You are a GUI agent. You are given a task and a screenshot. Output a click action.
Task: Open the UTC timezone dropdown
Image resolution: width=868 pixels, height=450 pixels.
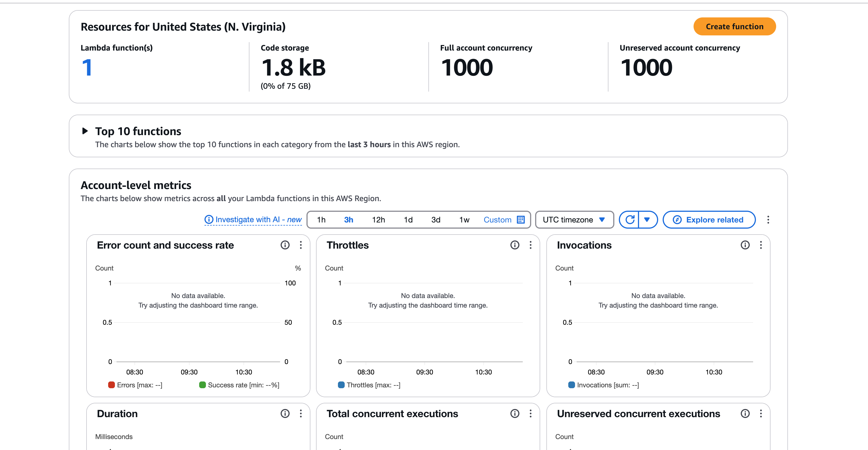point(574,220)
